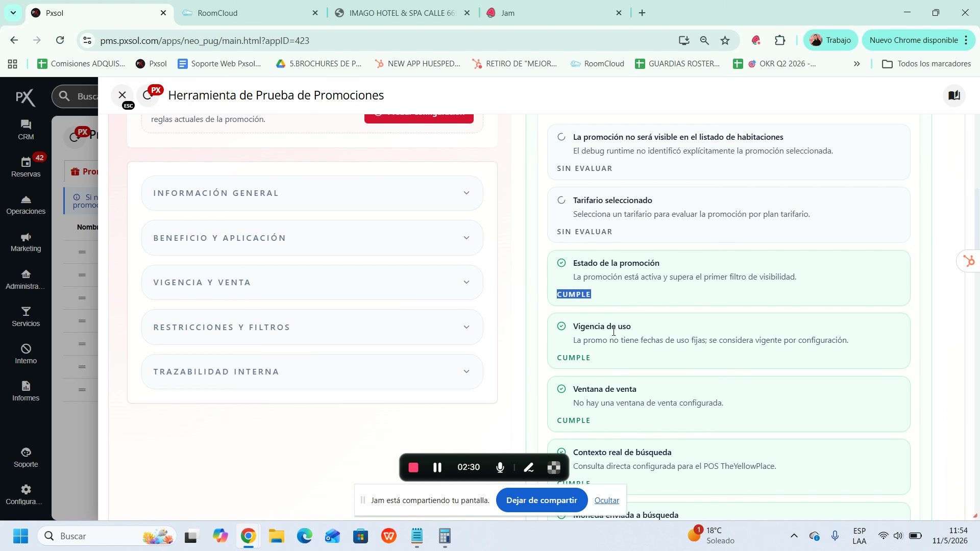
Task: Expand Restricciones y Filtros section
Action: 312,327
